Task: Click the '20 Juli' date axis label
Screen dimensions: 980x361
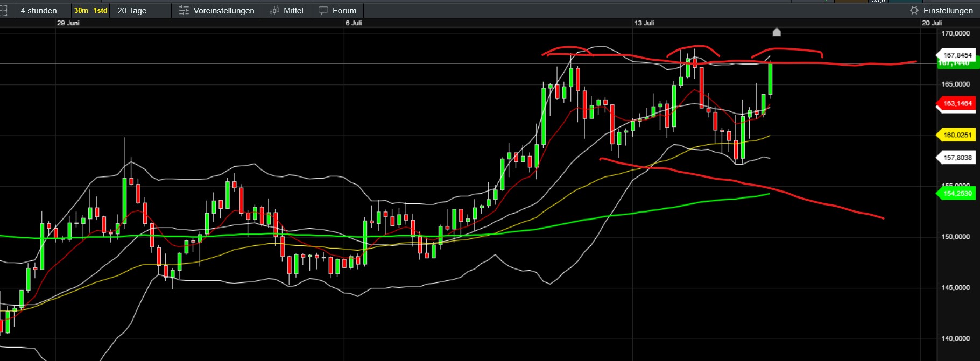Action: click(932, 23)
